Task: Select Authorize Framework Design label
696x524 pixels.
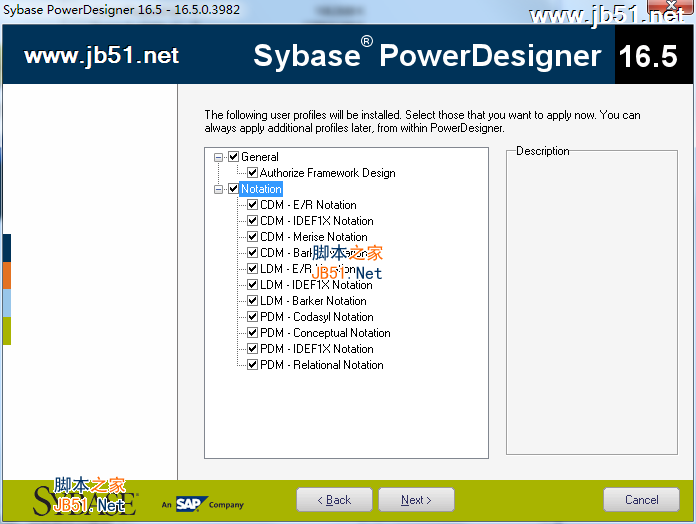Action: click(x=327, y=173)
